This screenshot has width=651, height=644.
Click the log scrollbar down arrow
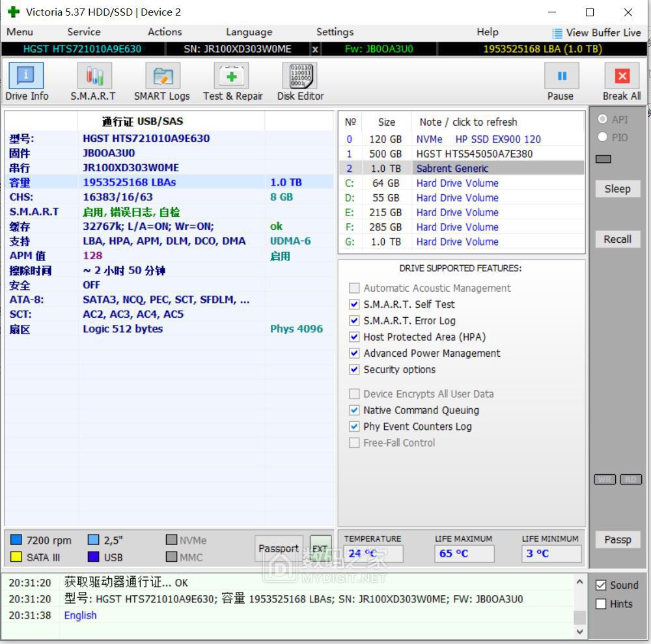579,632
